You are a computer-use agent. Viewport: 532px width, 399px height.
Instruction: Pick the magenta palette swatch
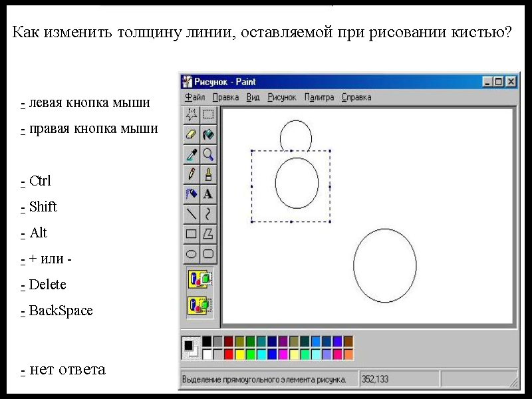(283, 354)
